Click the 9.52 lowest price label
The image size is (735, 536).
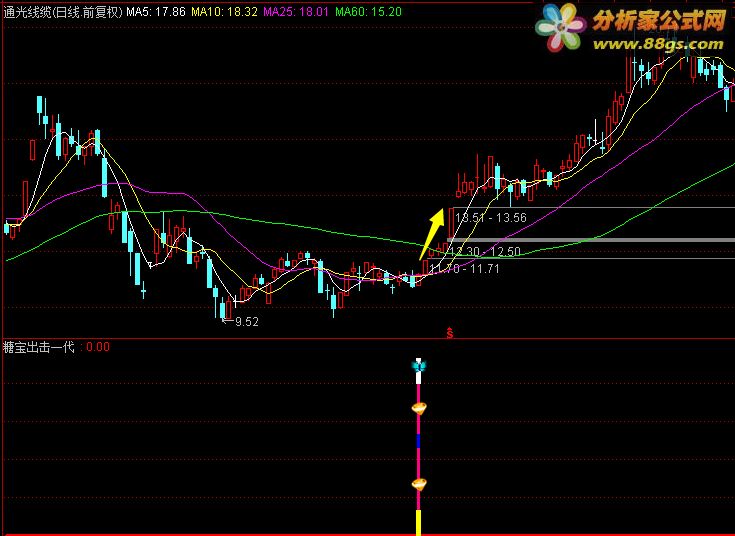point(246,322)
